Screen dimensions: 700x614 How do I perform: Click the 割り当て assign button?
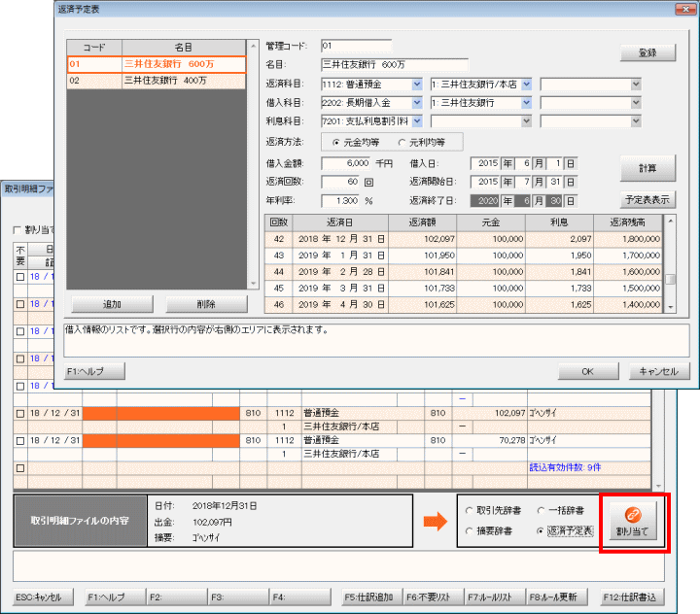tap(633, 521)
